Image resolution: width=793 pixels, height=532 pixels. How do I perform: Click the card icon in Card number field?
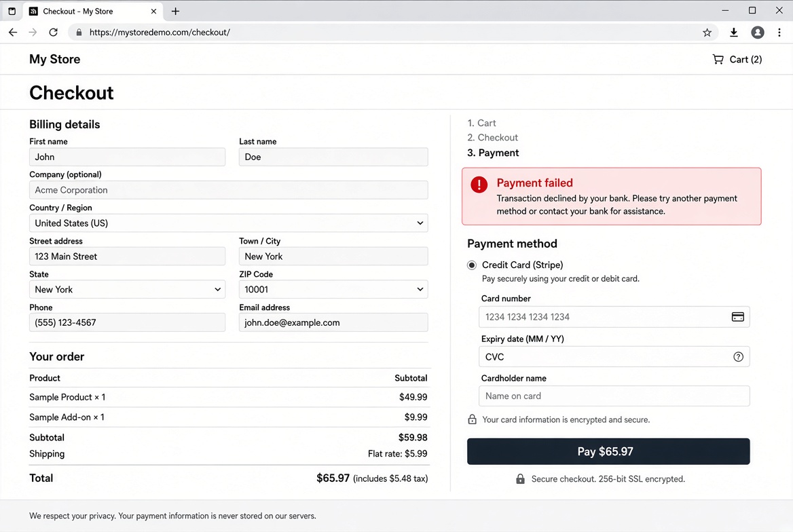[738, 317]
